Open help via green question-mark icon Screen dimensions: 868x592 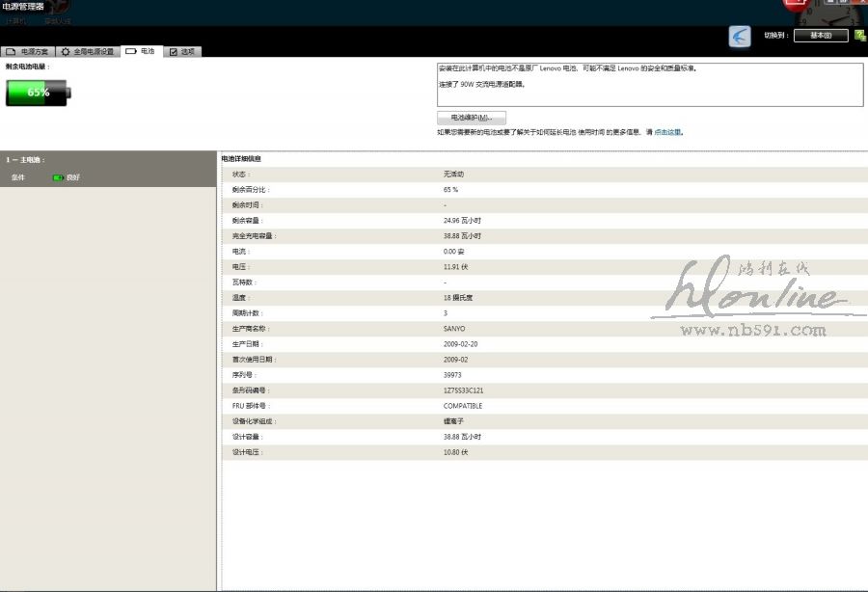pyautogui.click(x=859, y=36)
